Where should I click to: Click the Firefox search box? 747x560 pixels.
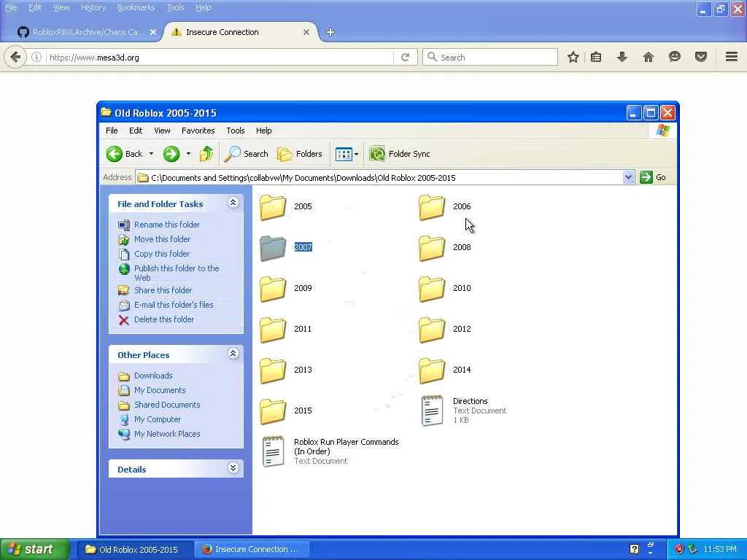pos(489,57)
